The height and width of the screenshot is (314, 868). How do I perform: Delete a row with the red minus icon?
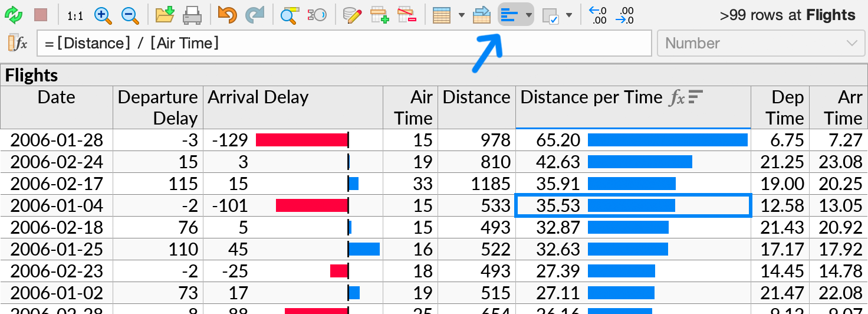tap(406, 15)
